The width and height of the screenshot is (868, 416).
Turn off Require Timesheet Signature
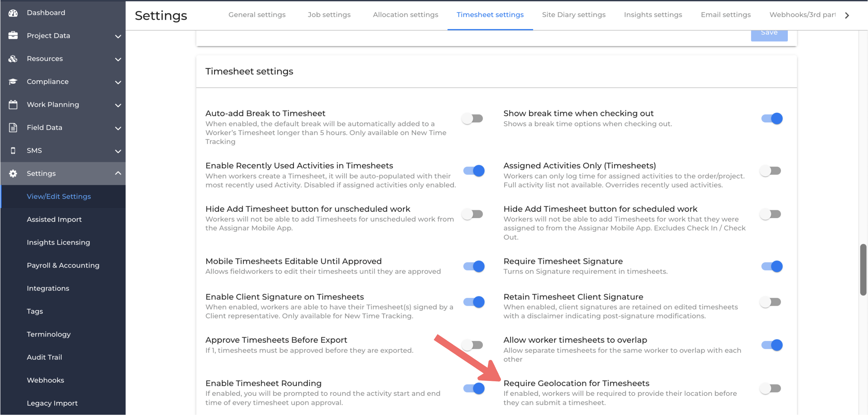click(x=772, y=266)
